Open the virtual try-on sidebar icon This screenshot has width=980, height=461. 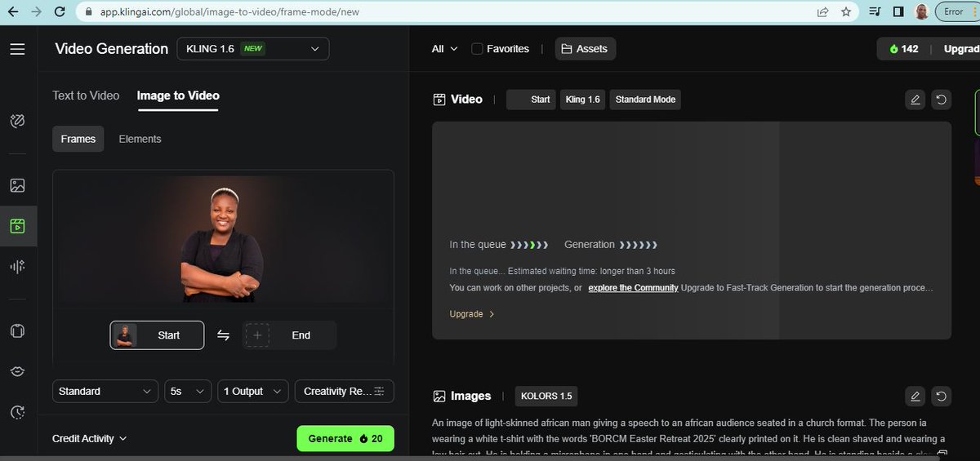coord(17,331)
